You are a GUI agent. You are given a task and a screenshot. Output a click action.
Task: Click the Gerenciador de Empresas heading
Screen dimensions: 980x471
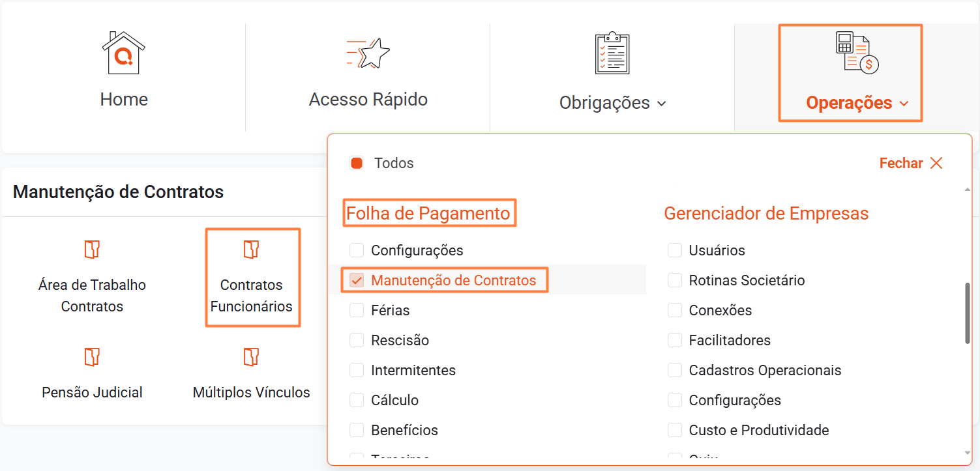[x=766, y=213]
